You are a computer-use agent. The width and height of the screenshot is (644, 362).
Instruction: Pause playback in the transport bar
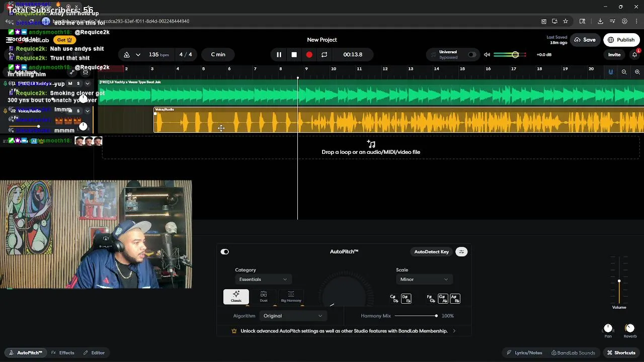(279, 54)
